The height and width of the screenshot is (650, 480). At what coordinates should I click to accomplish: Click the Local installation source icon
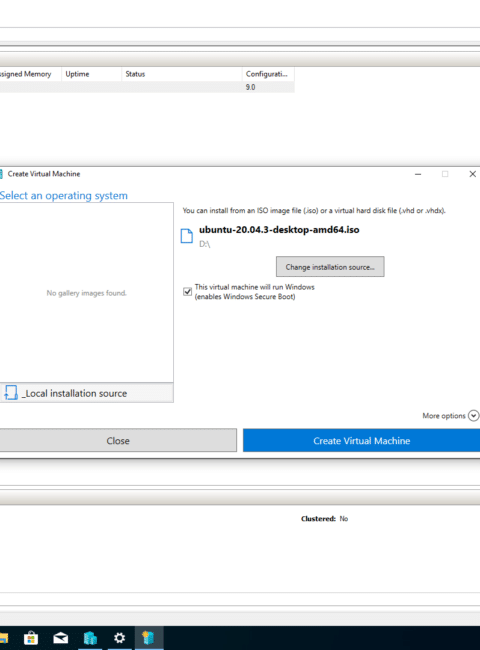(x=11, y=392)
